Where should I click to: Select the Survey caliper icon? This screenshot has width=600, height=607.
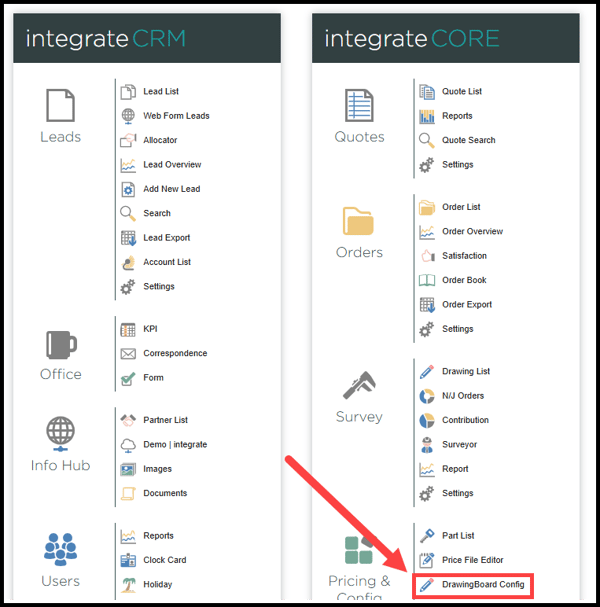tap(358, 386)
